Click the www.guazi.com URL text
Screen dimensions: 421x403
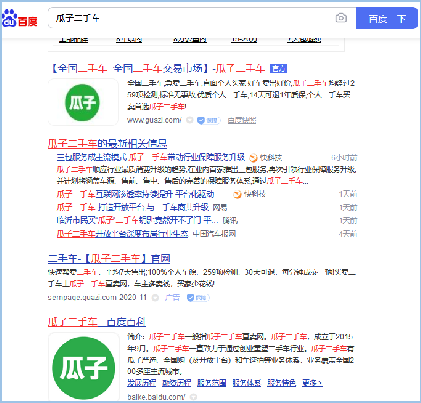pos(154,120)
